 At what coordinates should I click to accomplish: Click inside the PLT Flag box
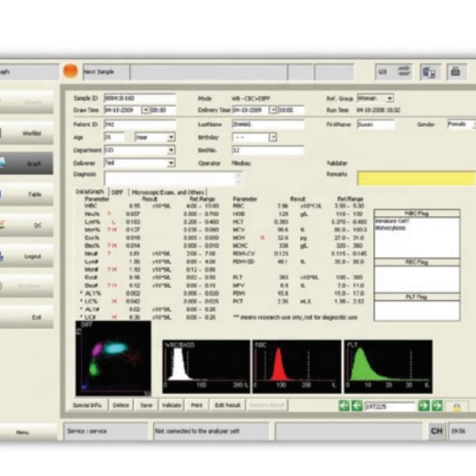click(416, 310)
